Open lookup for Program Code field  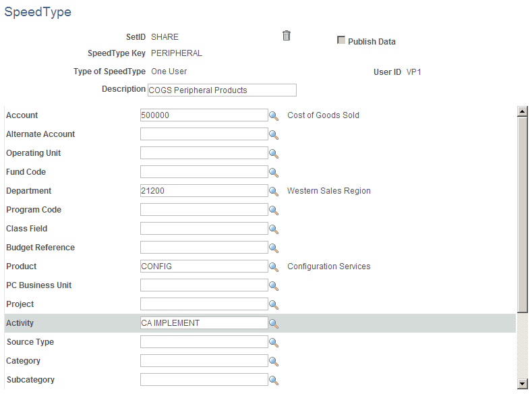[274, 210]
